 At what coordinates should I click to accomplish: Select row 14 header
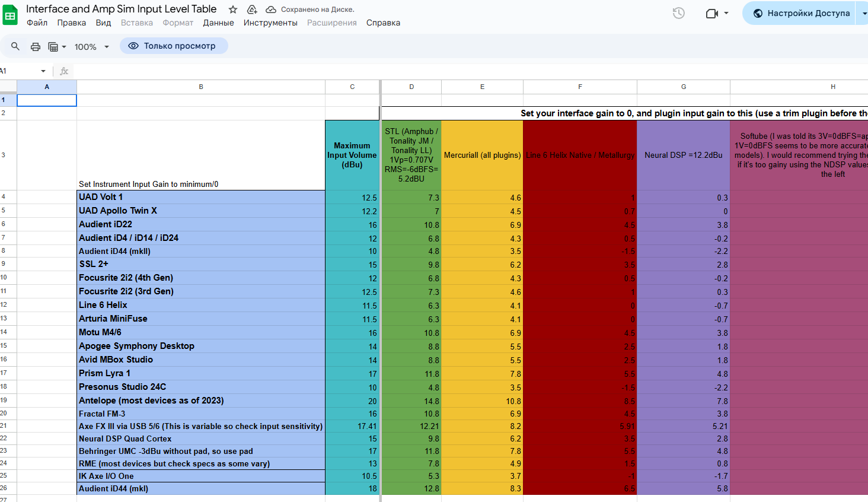tap(8, 332)
